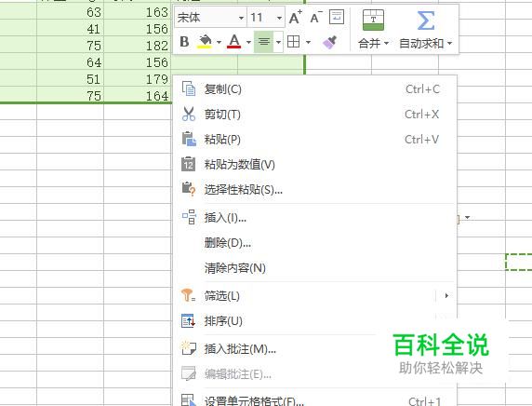This screenshot has width=532, height=406.
Task: Click the sort icon
Action: point(188,320)
